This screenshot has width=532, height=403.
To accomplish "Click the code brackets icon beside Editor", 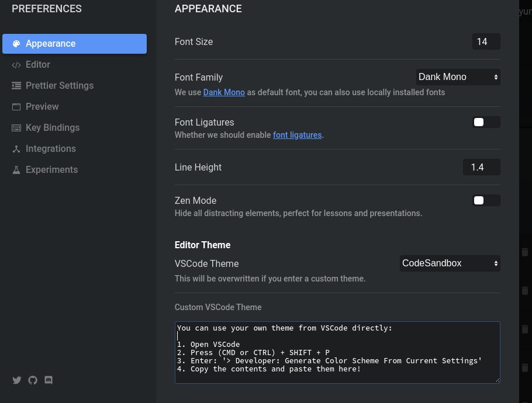I will 16,65.
